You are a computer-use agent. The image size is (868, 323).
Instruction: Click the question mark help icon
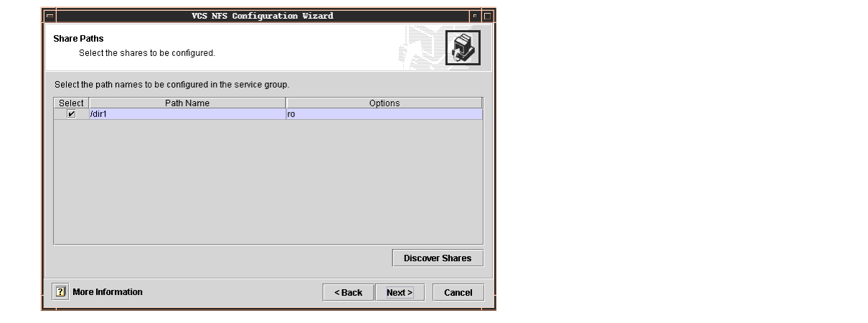61,292
